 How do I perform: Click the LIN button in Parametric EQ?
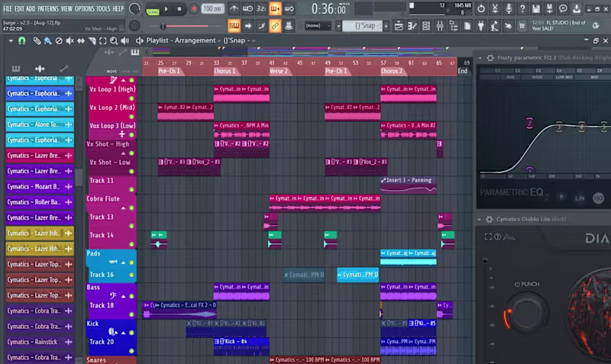tap(580, 198)
